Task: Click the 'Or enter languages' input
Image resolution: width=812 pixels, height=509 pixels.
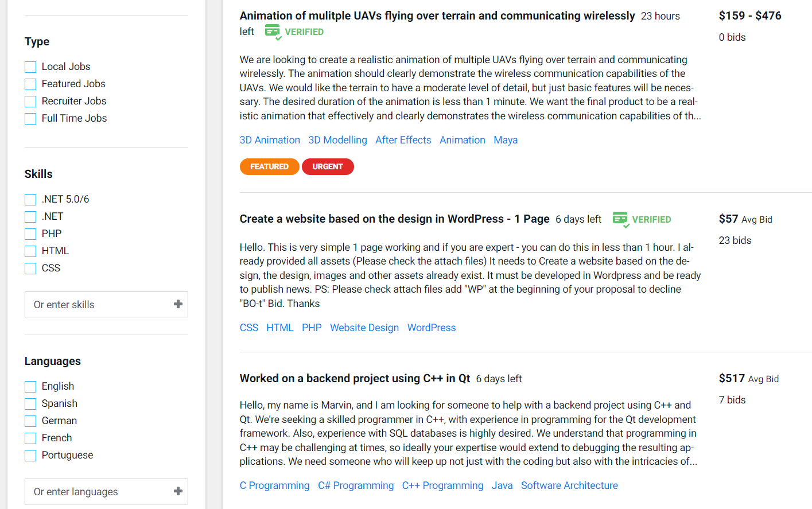Action: 98,492
